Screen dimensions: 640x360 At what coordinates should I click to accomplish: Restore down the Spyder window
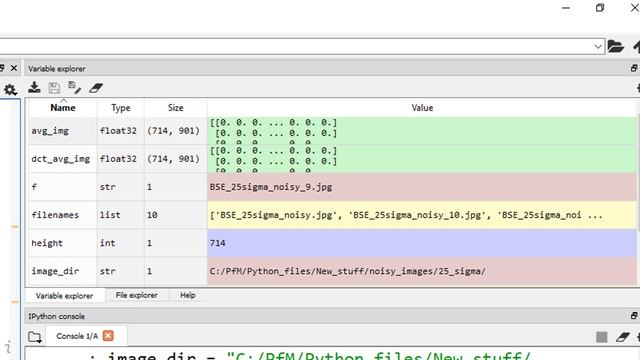coord(600,8)
